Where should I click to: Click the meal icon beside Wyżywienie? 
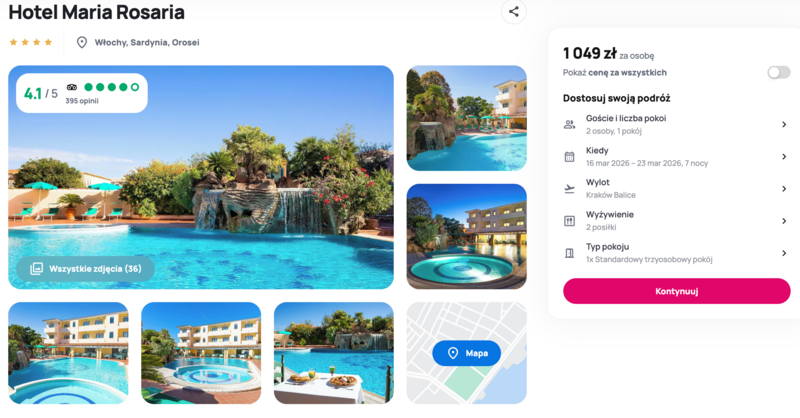[x=569, y=221]
